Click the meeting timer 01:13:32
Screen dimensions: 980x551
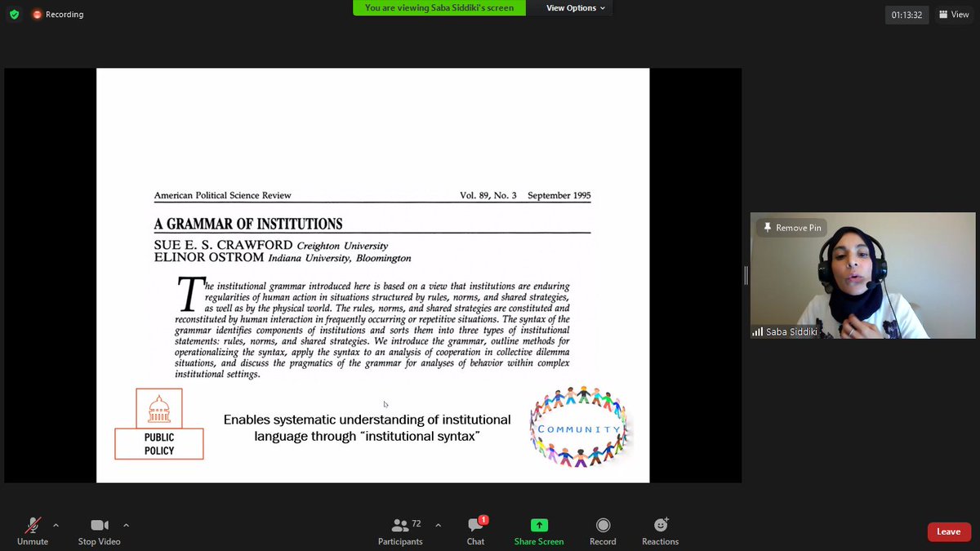pyautogui.click(x=906, y=15)
